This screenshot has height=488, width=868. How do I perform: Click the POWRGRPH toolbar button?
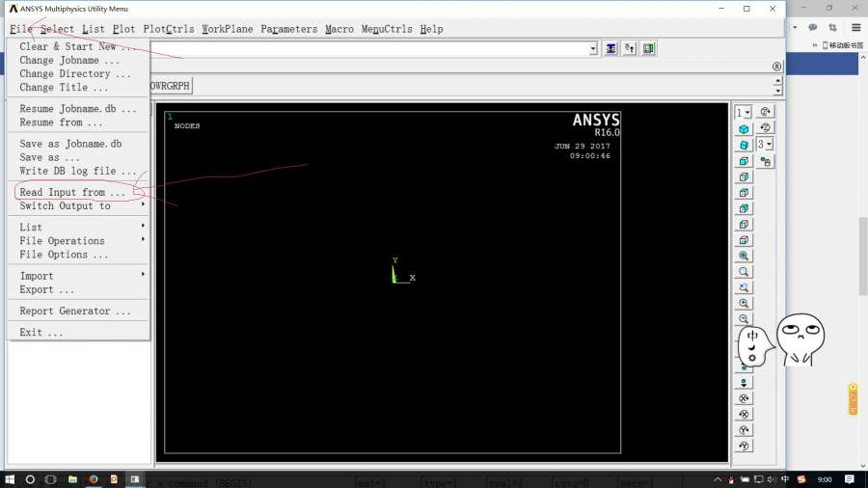pos(171,86)
